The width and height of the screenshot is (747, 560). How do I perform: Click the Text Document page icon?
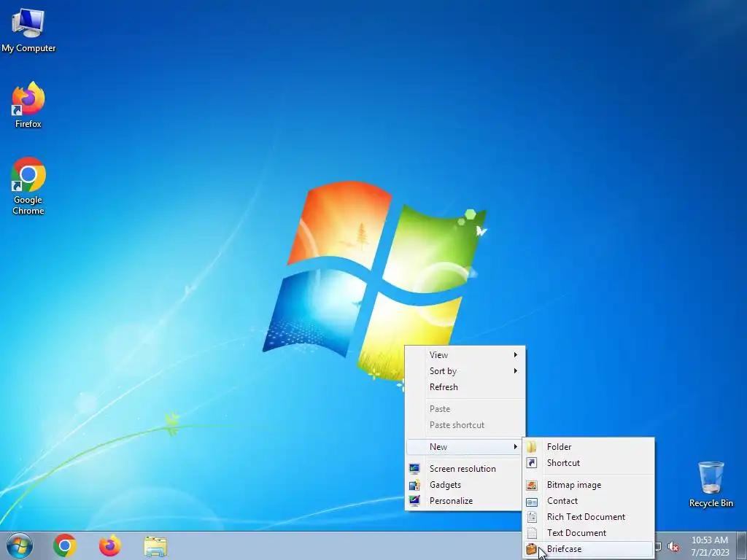(532, 533)
